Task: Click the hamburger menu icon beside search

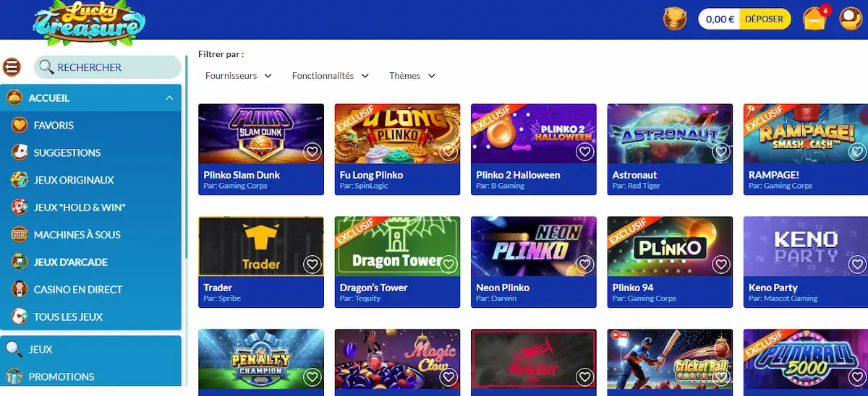Action: coord(12,67)
